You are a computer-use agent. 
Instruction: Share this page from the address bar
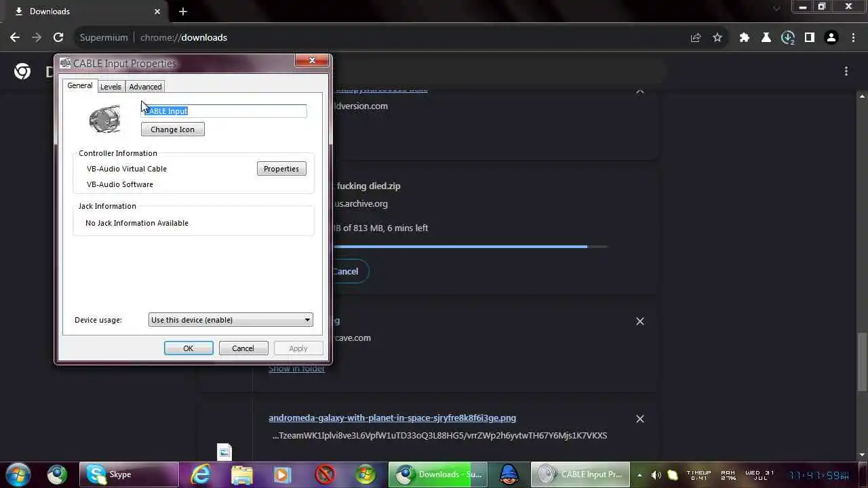click(696, 37)
